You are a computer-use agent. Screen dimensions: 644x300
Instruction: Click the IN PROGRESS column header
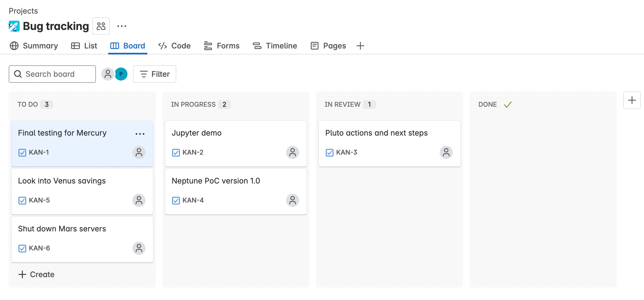pos(193,105)
